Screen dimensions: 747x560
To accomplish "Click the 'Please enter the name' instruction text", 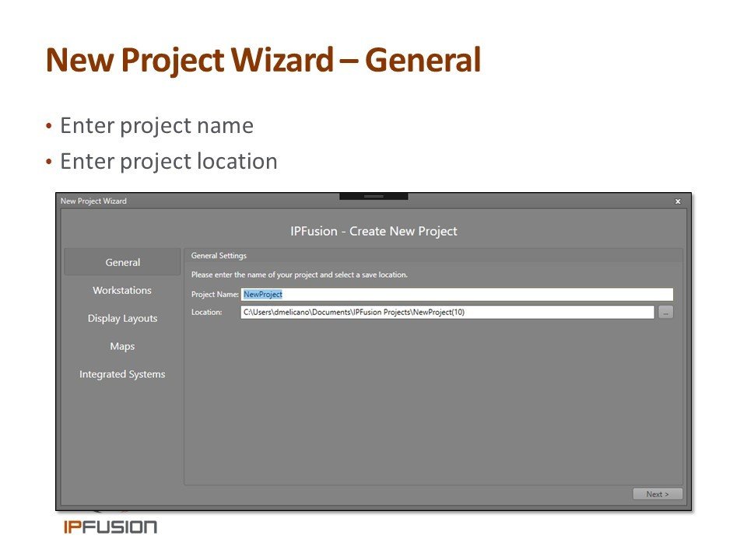I will 299,275.
